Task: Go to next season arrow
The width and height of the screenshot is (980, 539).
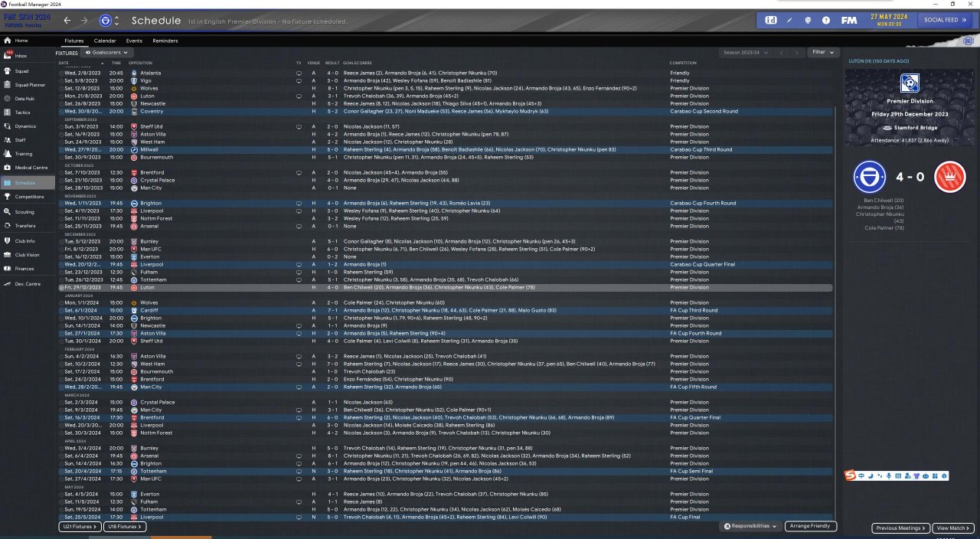Action: (x=796, y=52)
